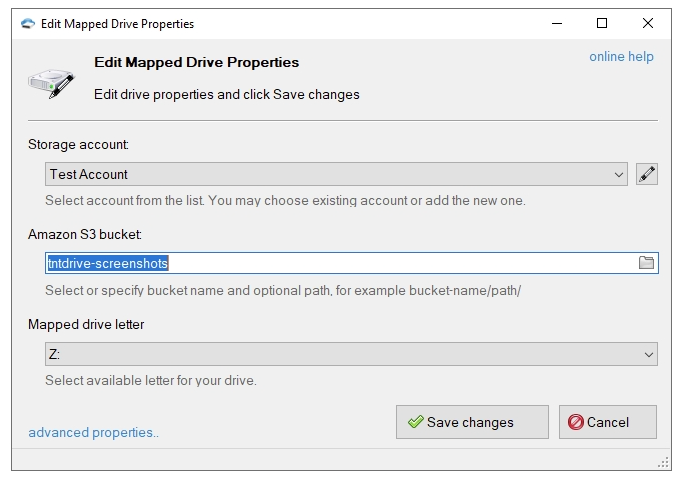Show advanced properties
The image size is (685, 479).
coord(93,433)
